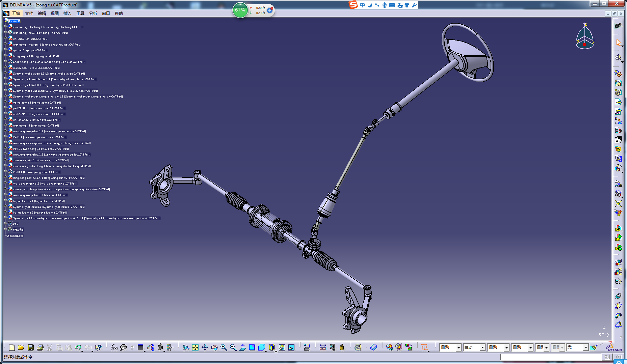Click the green 61% speed indicator ball
The height and width of the screenshot is (364, 627).
click(x=240, y=10)
